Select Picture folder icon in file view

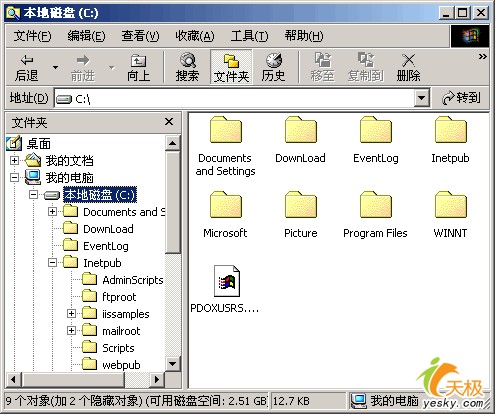coord(301,204)
